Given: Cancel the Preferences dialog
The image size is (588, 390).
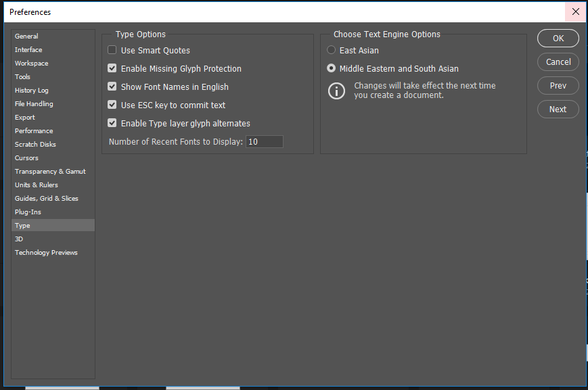Looking at the screenshot, I should [x=558, y=62].
